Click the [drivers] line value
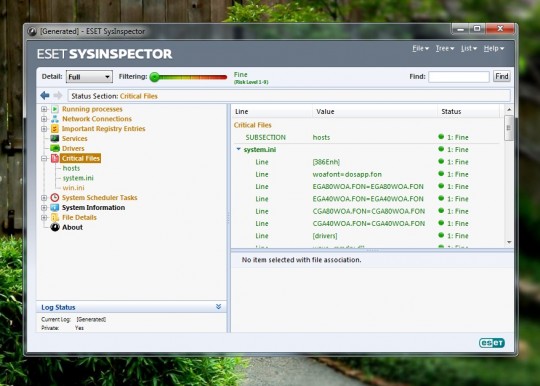The width and height of the screenshot is (540, 386). tap(325, 236)
